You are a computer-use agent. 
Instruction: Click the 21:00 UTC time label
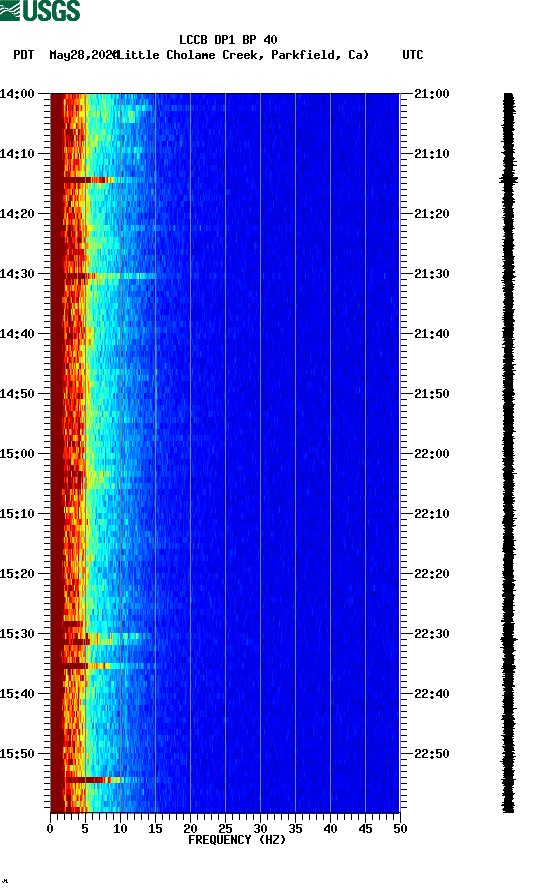[432, 94]
